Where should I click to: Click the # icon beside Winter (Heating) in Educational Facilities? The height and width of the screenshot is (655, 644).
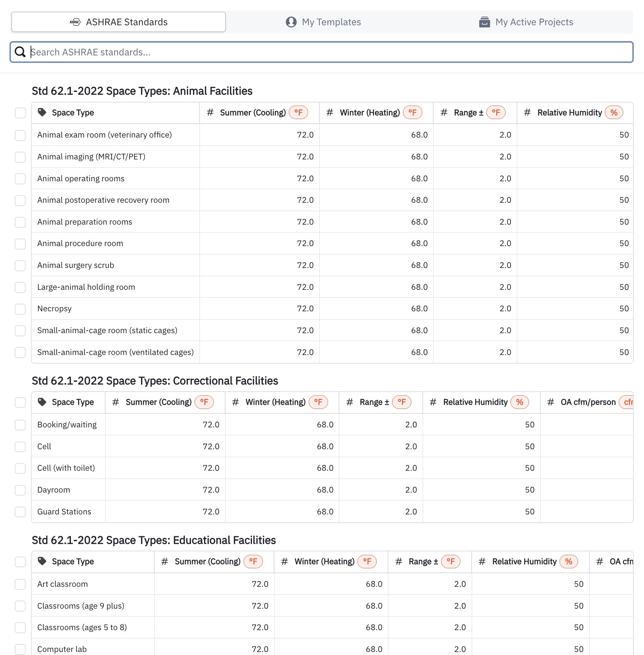coord(285,562)
